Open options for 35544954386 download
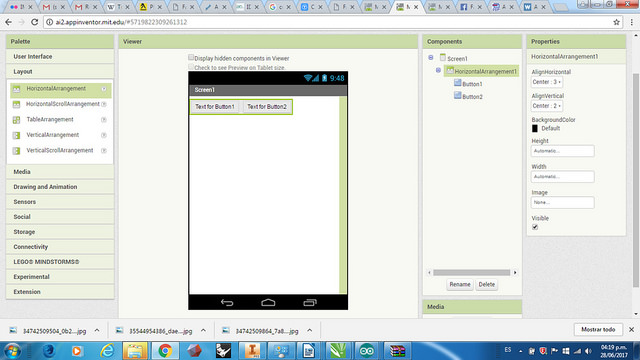Viewport: 640px width, 360px height. (203, 331)
